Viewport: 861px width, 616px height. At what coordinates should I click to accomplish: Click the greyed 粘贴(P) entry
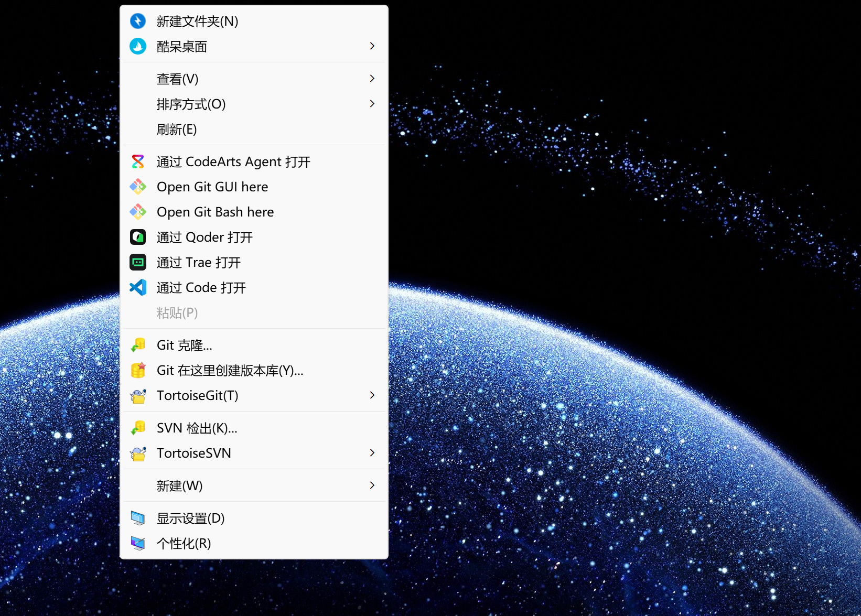click(254, 312)
